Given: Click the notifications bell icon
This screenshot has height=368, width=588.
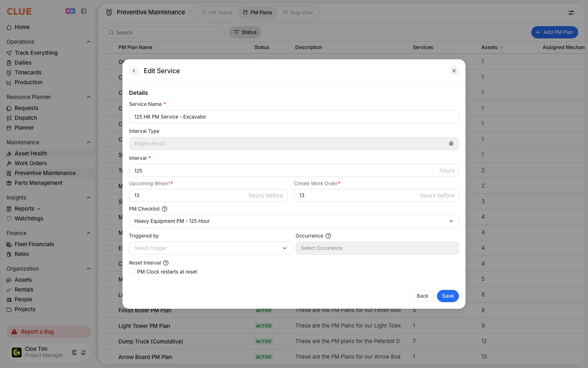Looking at the screenshot, I should pyautogui.click(x=83, y=352).
